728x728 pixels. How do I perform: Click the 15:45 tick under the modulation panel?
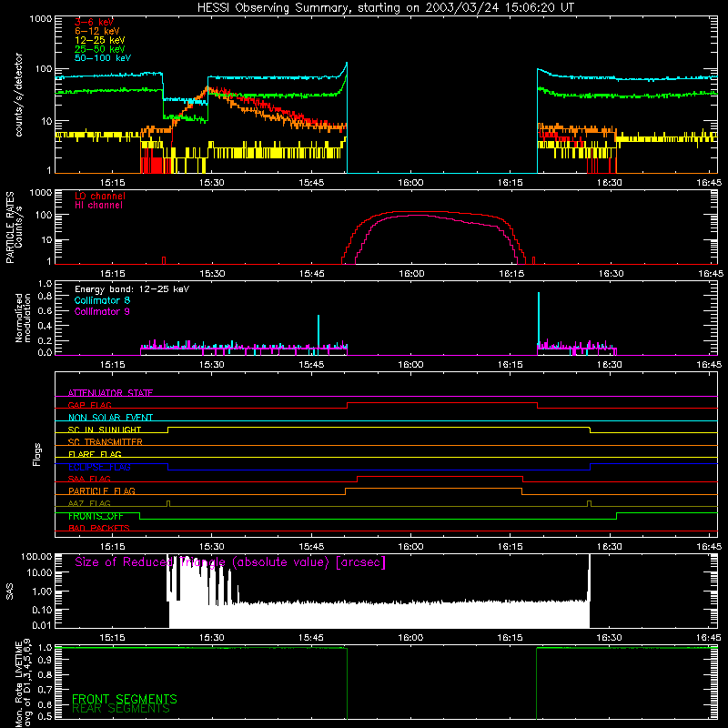click(311, 365)
